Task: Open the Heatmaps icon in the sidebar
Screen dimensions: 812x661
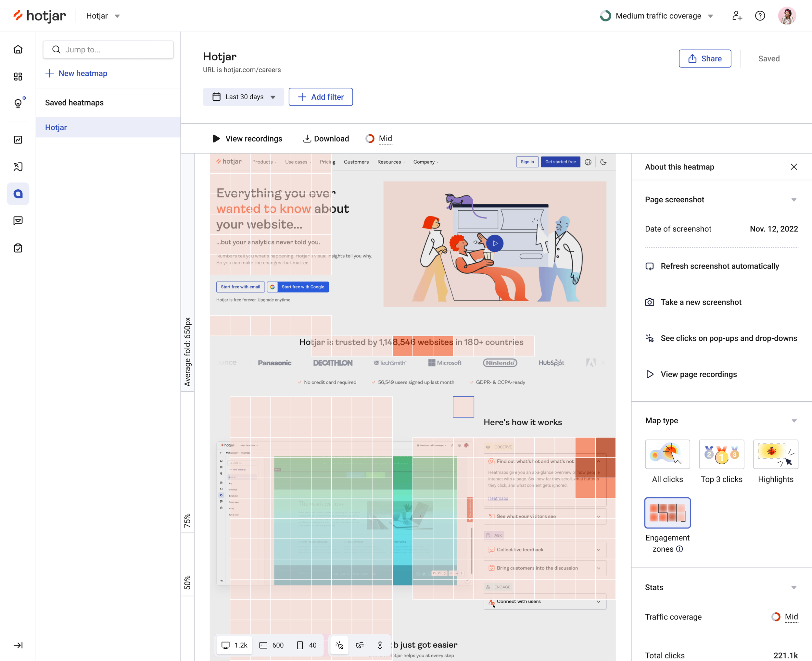Action: (18, 194)
